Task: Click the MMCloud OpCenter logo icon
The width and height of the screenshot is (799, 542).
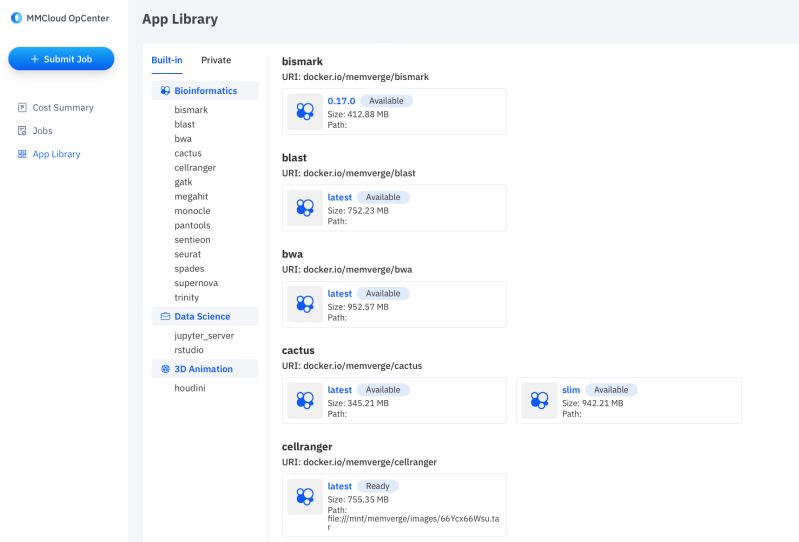Action: (16, 18)
